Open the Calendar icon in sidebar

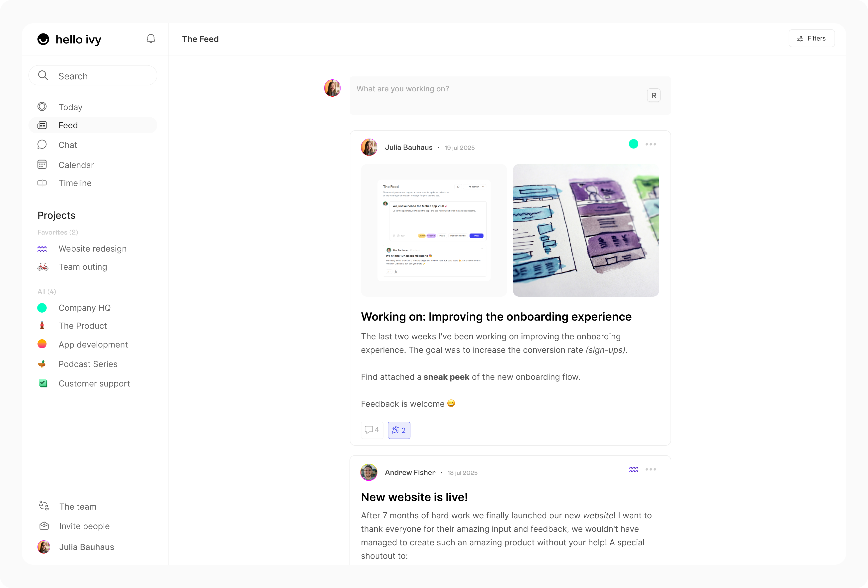[x=42, y=164]
